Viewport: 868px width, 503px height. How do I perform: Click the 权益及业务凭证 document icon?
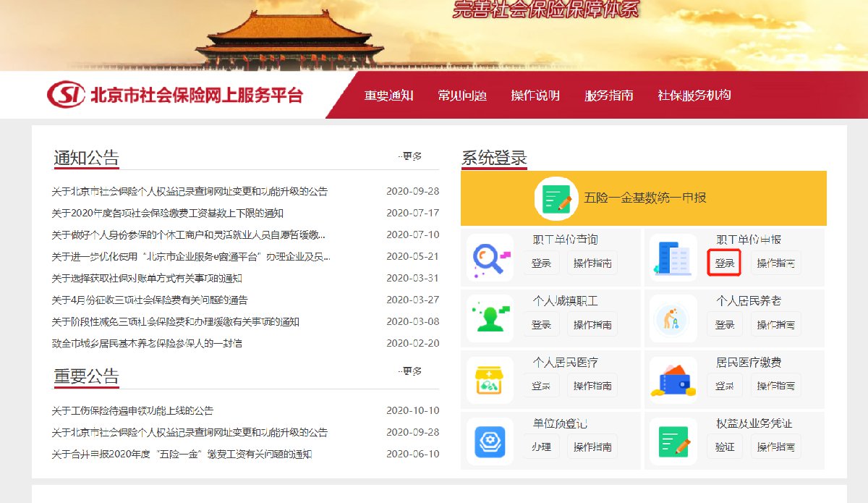(673, 441)
